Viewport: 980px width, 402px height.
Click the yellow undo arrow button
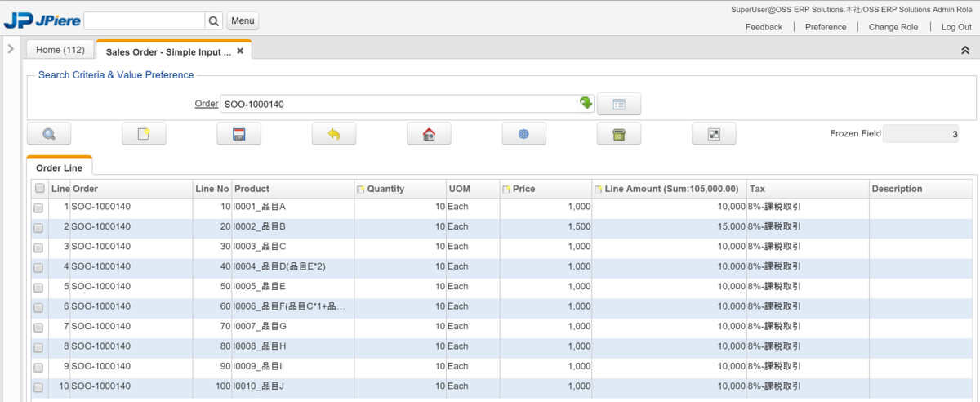pos(333,134)
